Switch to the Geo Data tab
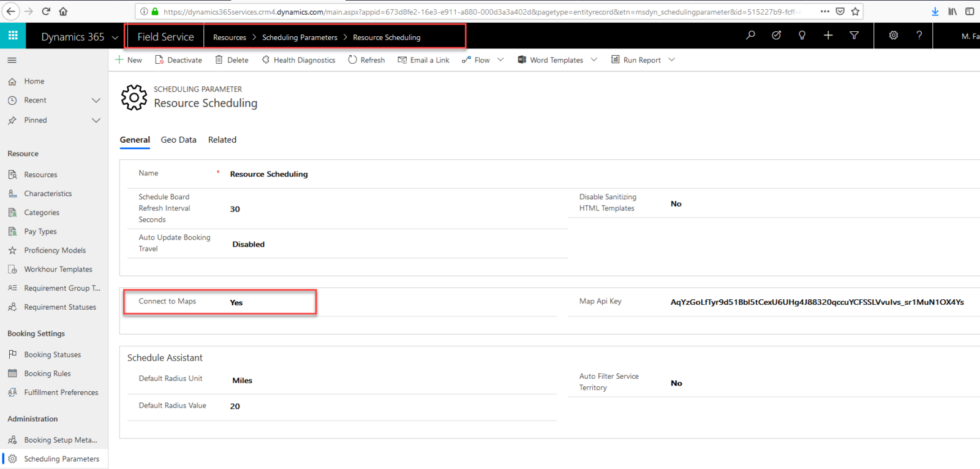Screen dimensions: 980x469 click(x=178, y=140)
